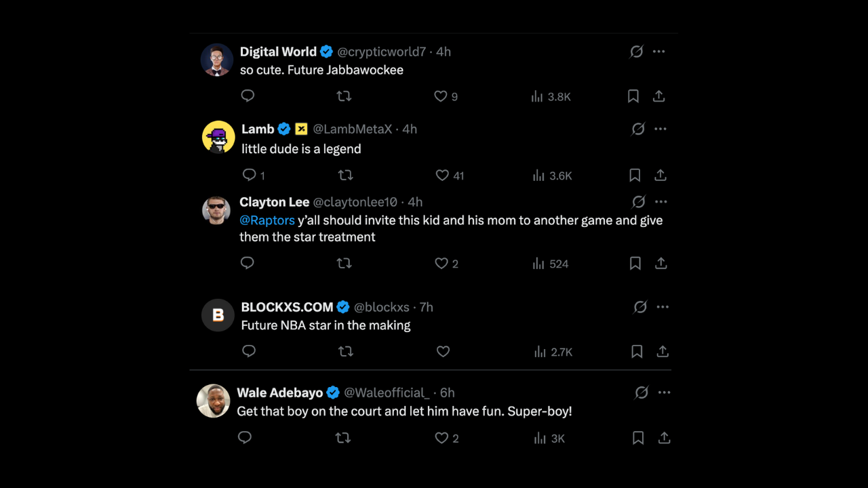Viewport: 868px width, 488px height.
Task: Toggle like on Clayton Lee's reply
Action: click(x=441, y=263)
